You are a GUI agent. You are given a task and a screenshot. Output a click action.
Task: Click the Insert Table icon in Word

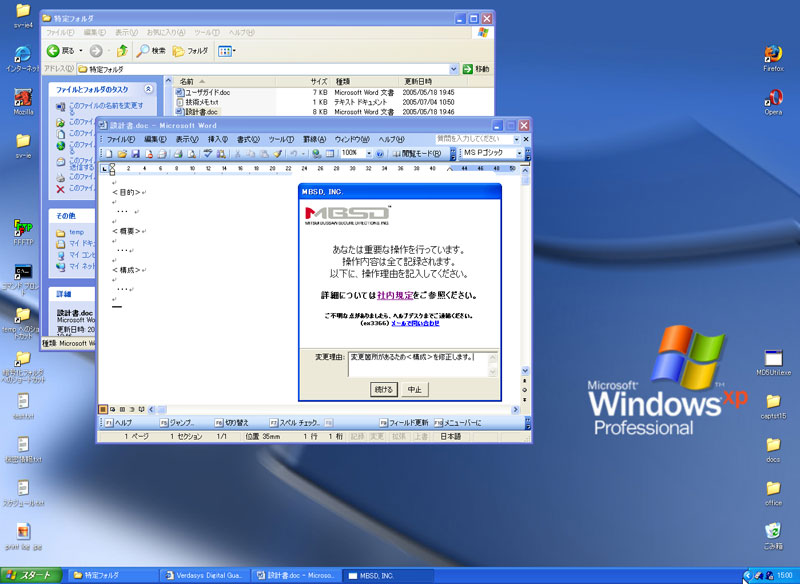330,154
